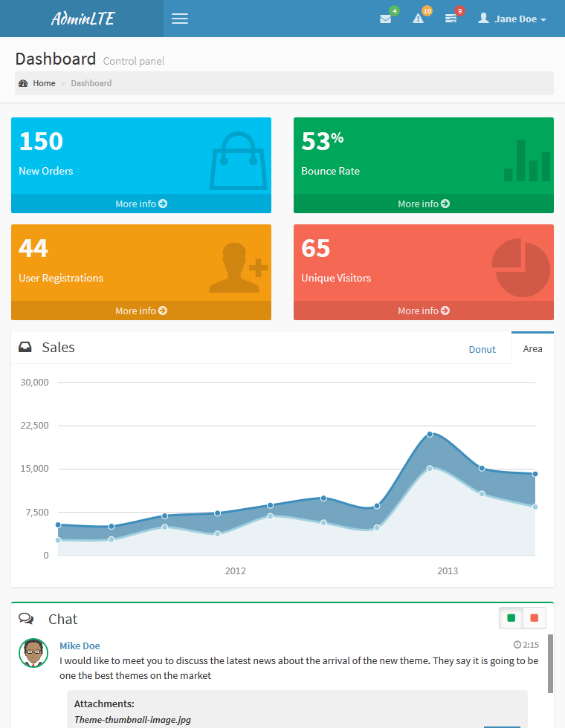The width and height of the screenshot is (565, 728).
Task: Click the Chat panel title
Action: pyautogui.click(x=62, y=619)
